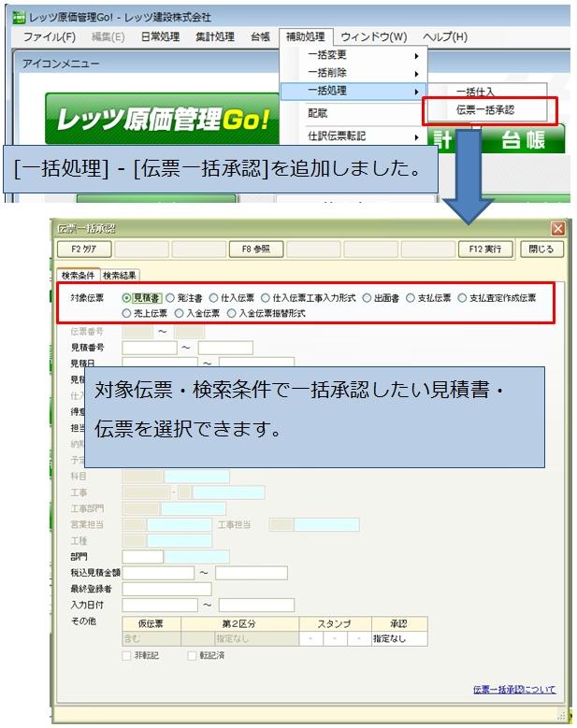Select the 出面書 radio button
The height and width of the screenshot is (728, 577).
coord(381,298)
